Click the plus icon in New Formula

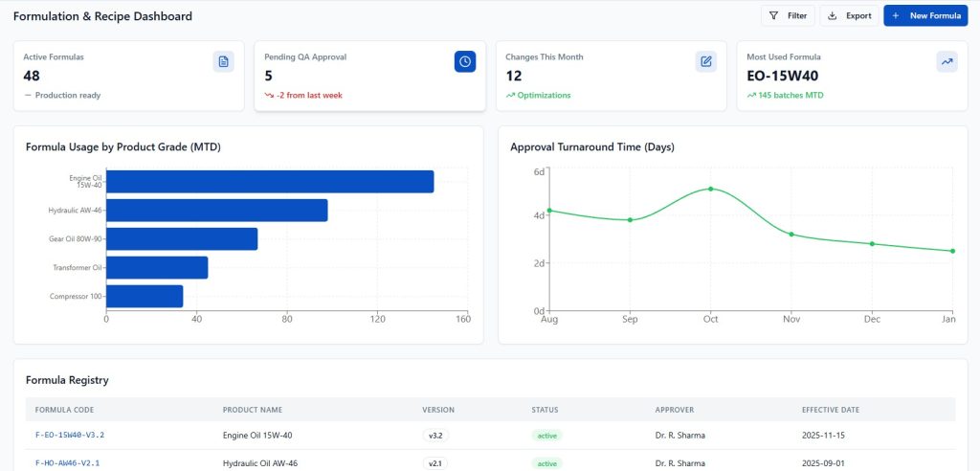pos(896,16)
